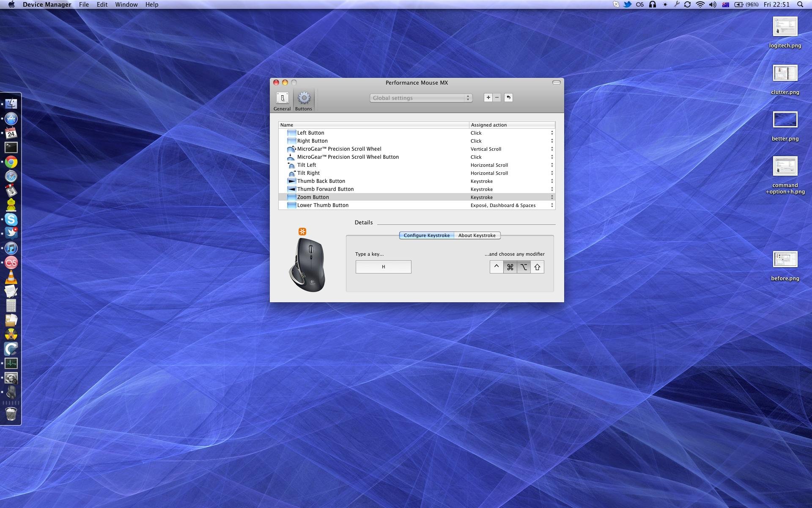Click the orange button marker above mouse image

[x=302, y=232]
